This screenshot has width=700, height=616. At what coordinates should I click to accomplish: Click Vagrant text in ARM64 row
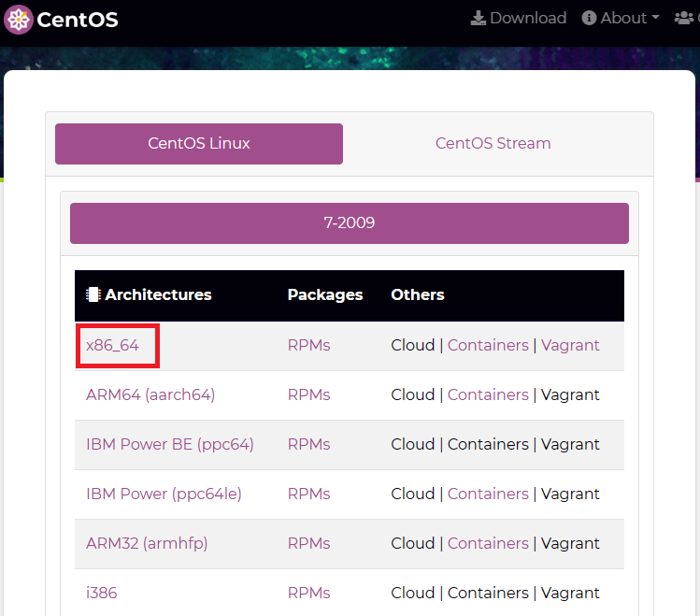click(x=570, y=395)
